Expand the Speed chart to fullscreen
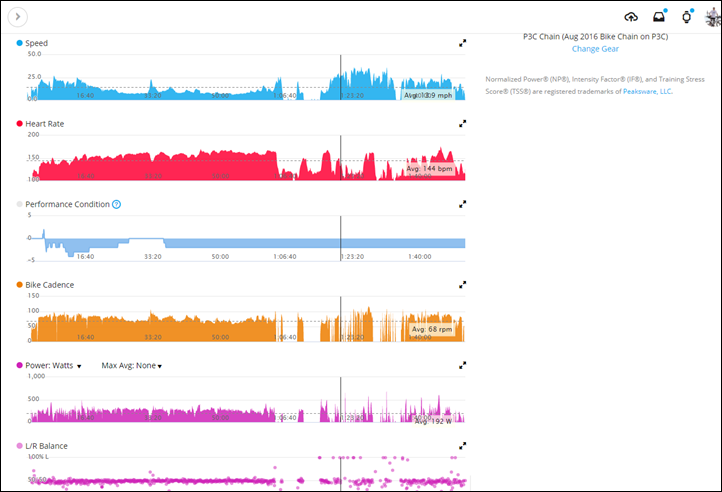 coord(462,43)
